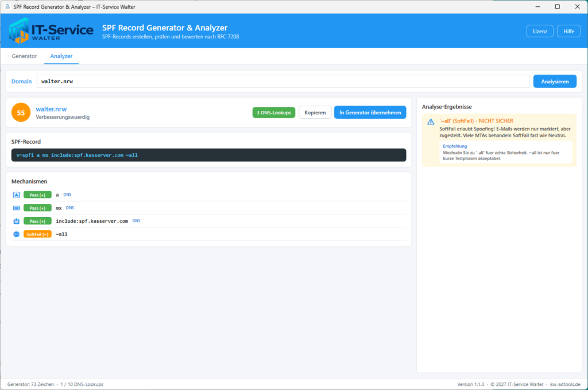Click the warning triangle icon in Analyse-Ergebnisse
Viewport: 588px width, 390px height.
[x=431, y=122]
